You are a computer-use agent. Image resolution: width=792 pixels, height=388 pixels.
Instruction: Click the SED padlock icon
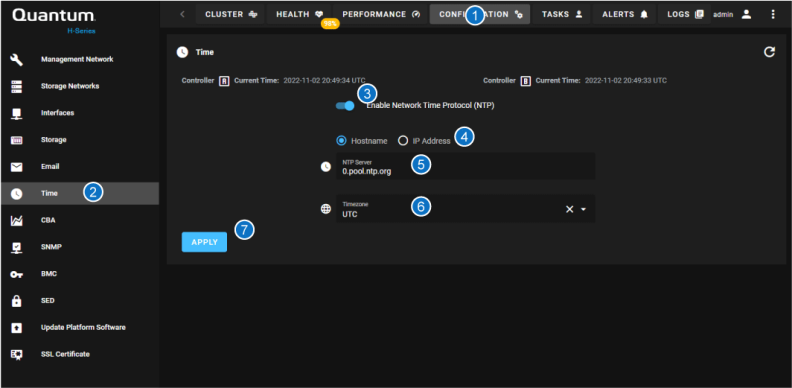(x=17, y=301)
